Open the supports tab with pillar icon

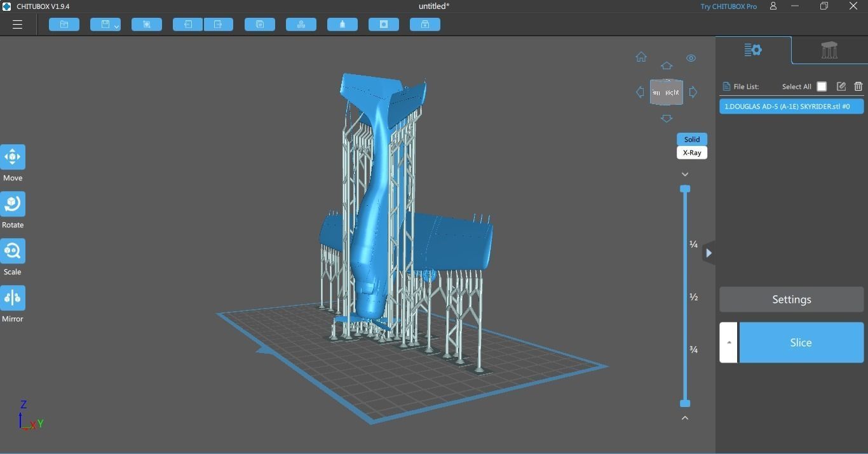[829, 50]
